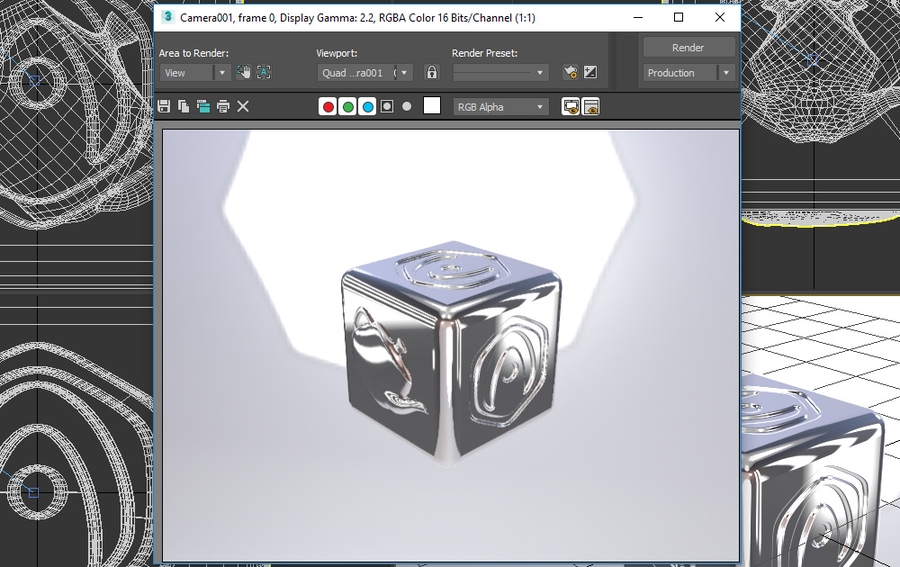900x567 pixels.
Task: Toggle the blue channel display
Action: 367,107
